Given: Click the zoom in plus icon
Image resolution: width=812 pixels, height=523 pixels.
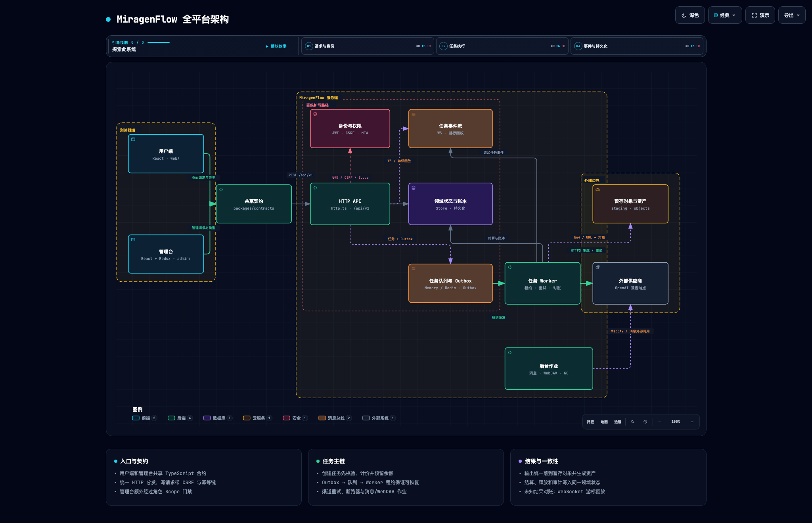Looking at the screenshot, I should [x=692, y=422].
